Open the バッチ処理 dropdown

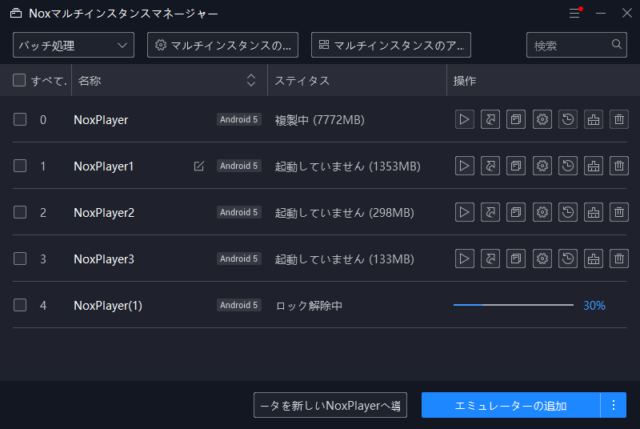(x=74, y=45)
